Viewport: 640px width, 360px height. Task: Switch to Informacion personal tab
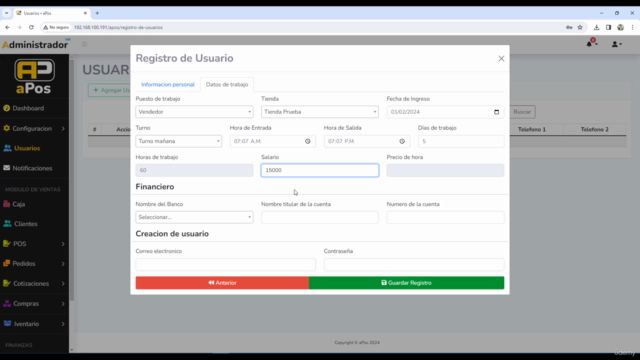point(167,84)
